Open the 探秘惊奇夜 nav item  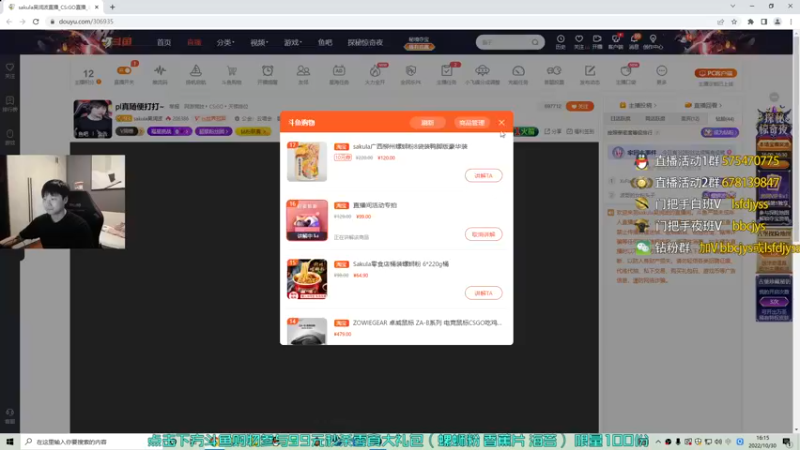365,42
